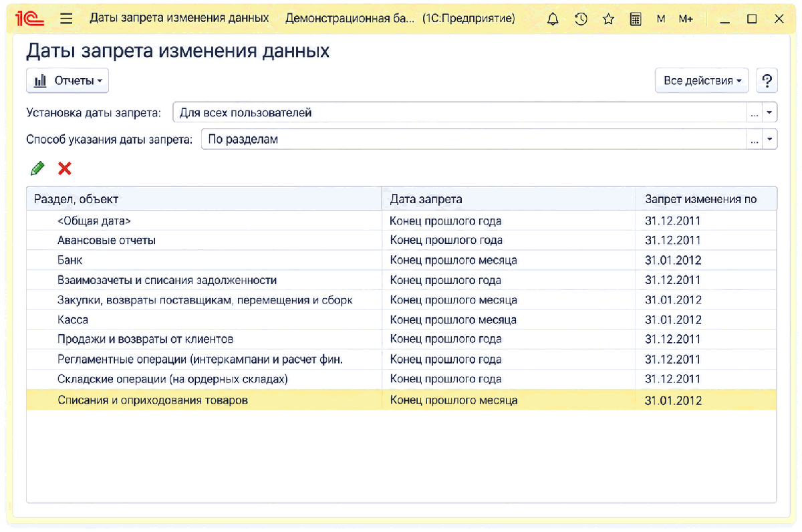Image resolution: width=802 pixels, height=532 pixels.
Task: Select Продажи и возвраты от клиентов row
Action: pyautogui.click(x=402, y=340)
